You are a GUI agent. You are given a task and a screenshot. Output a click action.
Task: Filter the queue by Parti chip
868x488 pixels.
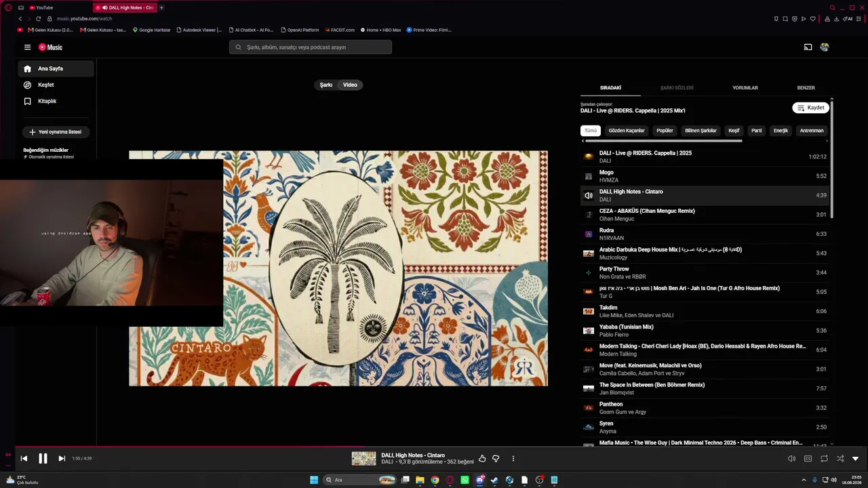(757, 131)
